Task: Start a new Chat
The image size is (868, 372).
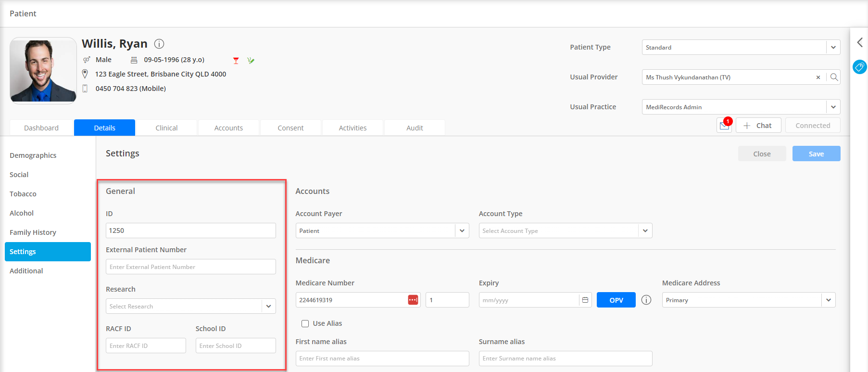Action: [x=758, y=126]
